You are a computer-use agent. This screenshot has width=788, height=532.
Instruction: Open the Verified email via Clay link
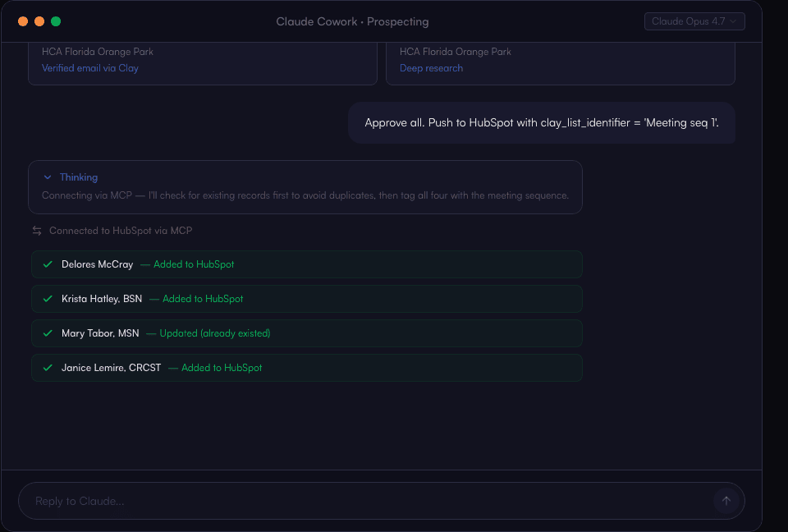(90, 68)
